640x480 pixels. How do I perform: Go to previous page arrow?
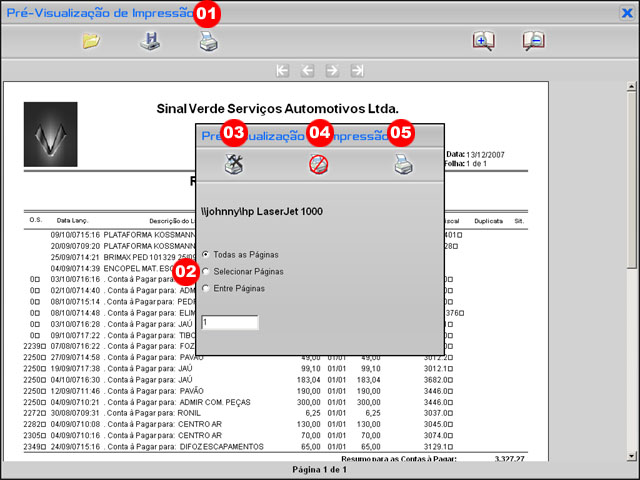pyautogui.click(x=308, y=71)
